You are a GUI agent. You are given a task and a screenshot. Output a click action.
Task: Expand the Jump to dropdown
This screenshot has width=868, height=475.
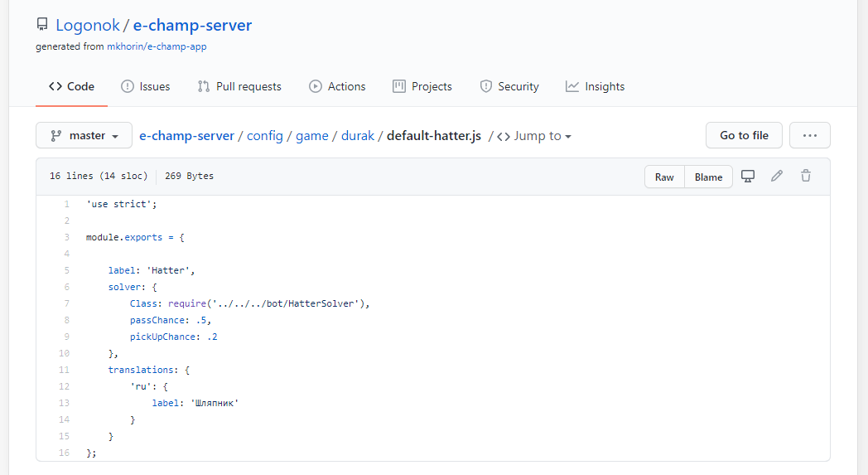pos(534,136)
